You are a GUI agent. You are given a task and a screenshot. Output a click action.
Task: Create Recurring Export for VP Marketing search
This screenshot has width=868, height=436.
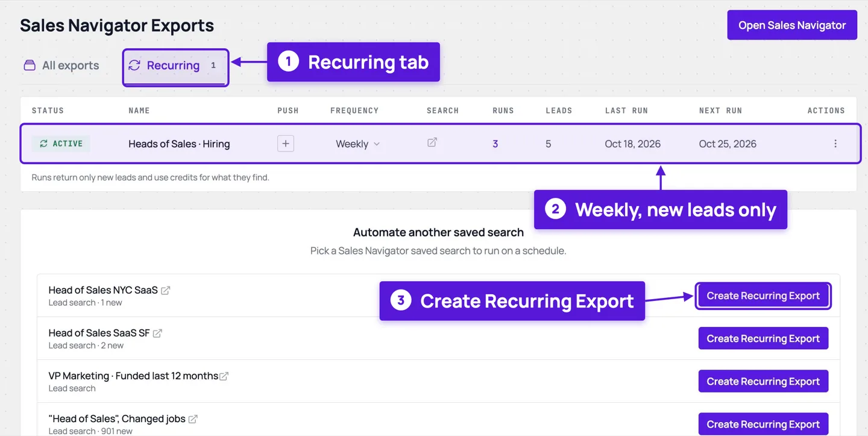(x=763, y=381)
